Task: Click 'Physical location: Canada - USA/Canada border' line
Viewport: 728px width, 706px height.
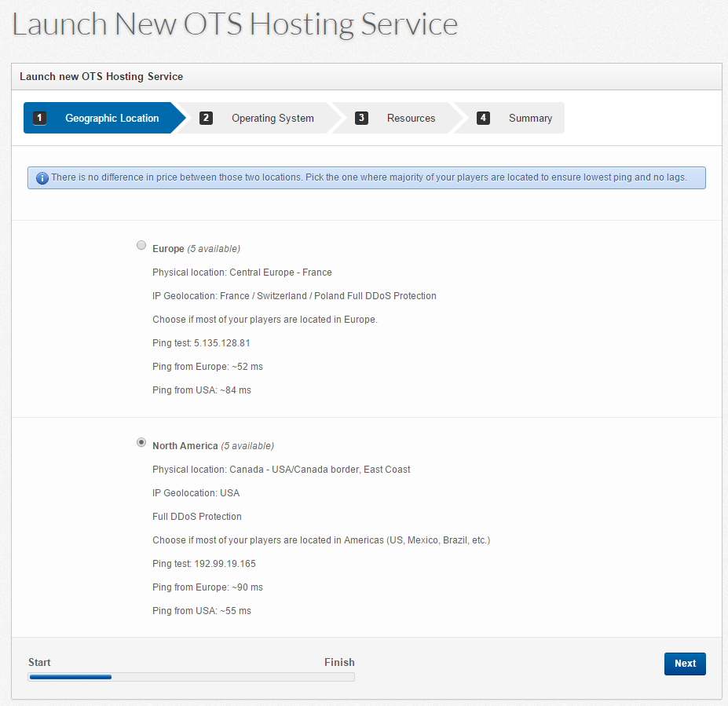Action: pos(281,470)
